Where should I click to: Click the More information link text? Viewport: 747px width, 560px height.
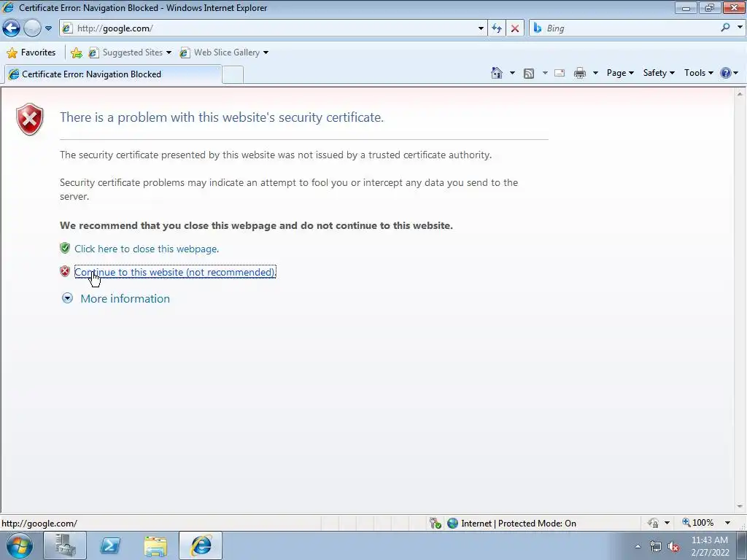click(x=125, y=298)
